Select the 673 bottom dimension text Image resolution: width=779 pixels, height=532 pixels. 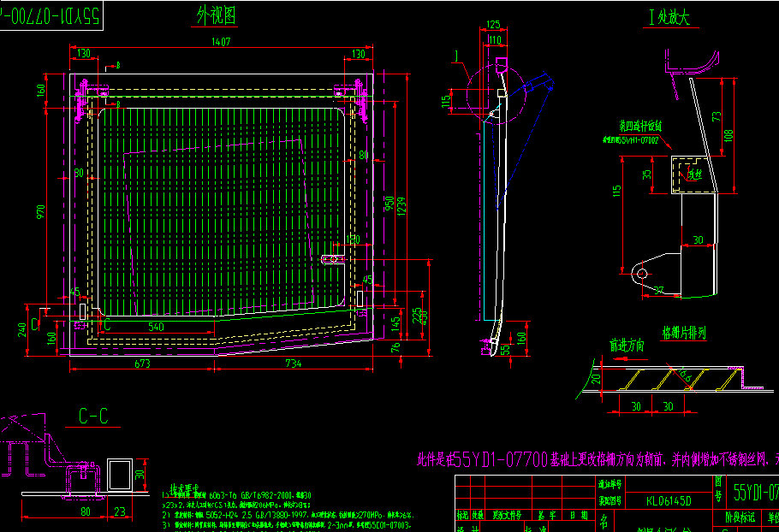click(142, 364)
